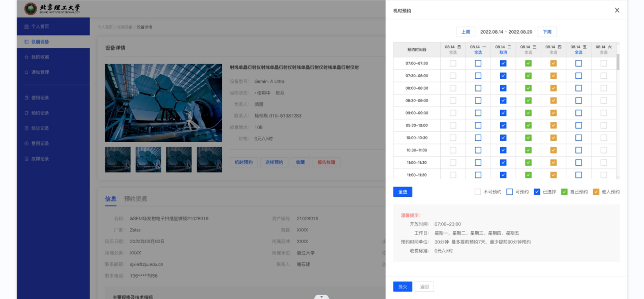
Task: Click the 使用记录 icon in sidebar
Action: point(26,98)
